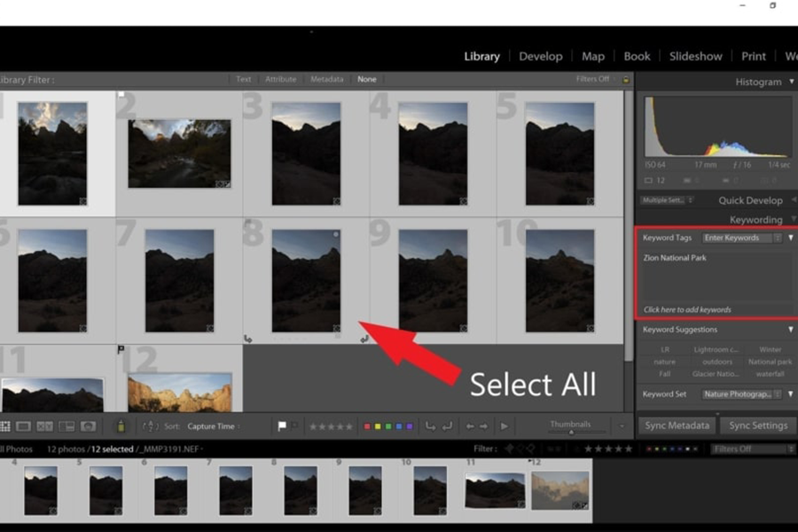Click the Sync Settings button

(x=757, y=426)
